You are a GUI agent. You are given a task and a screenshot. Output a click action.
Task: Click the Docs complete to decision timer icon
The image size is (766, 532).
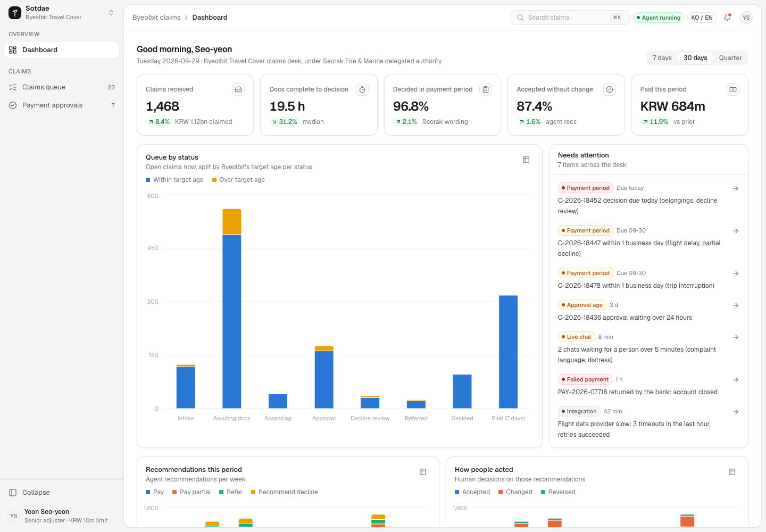pos(362,89)
